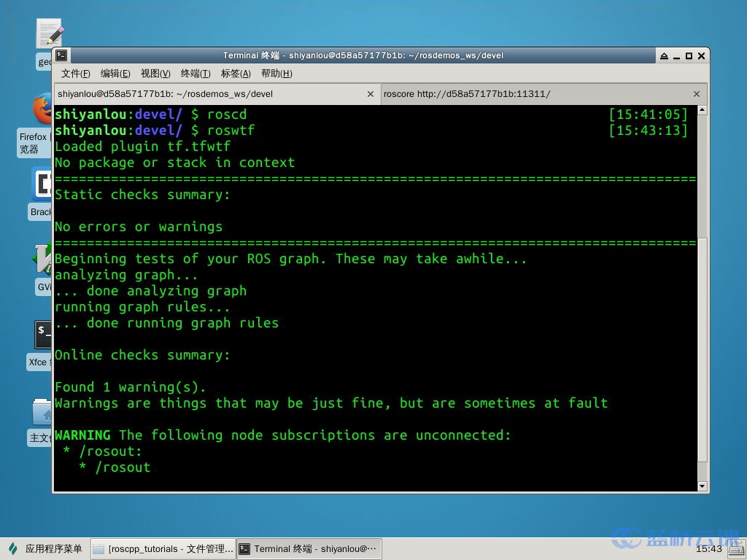Image resolution: width=747 pixels, height=560 pixels.
Task: Open the home folder desktop icon
Action: point(41,422)
